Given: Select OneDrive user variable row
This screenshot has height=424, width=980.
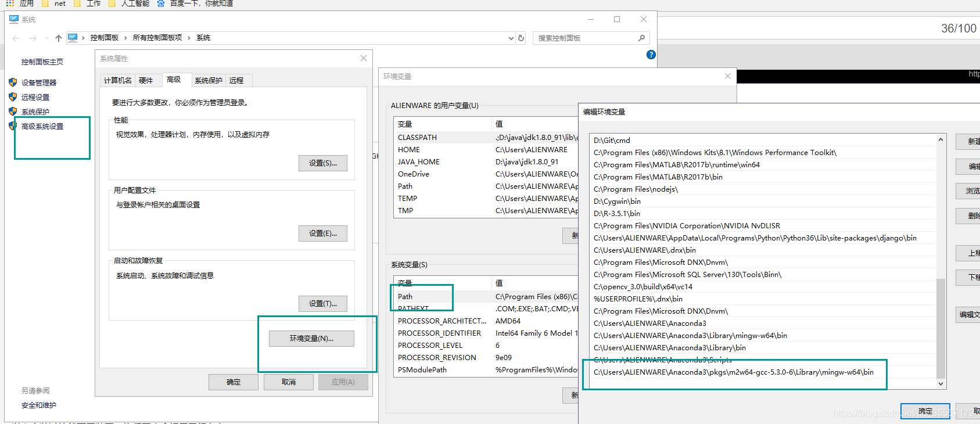Looking at the screenshot, I should (487, 174).
